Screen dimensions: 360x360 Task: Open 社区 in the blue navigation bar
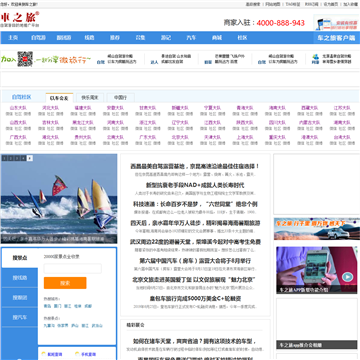[x=242, y=38]
